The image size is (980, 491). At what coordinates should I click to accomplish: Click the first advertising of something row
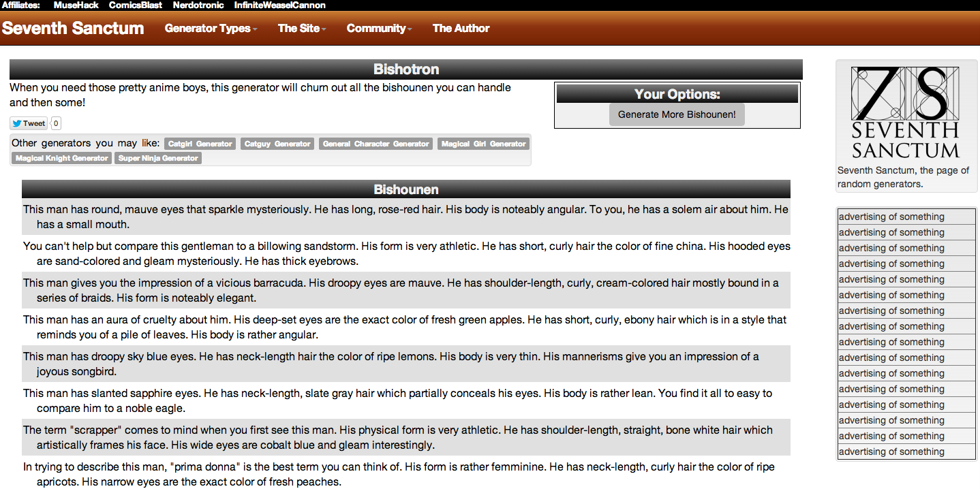906,217
